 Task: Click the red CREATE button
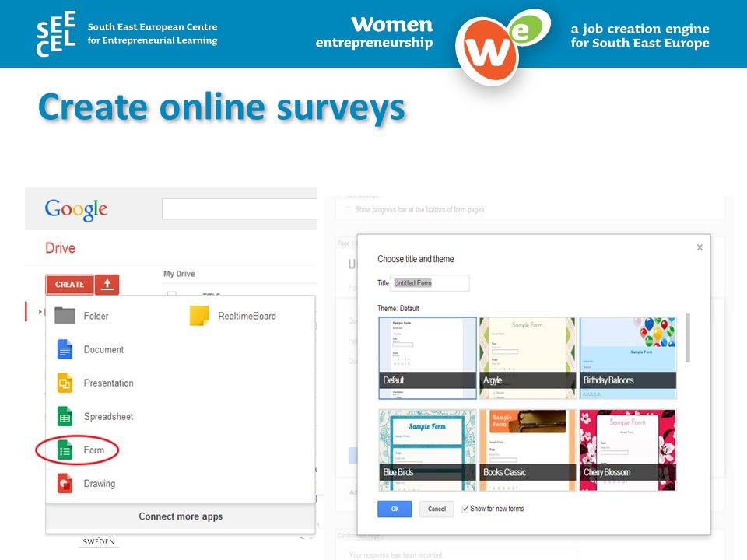pyautogui.click(x=69, y=285)
